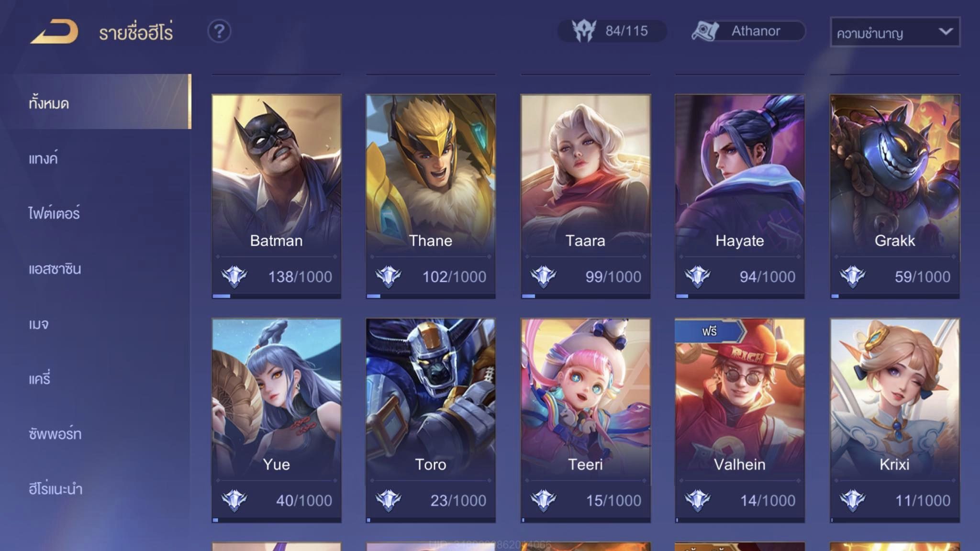Click Toro's mastery badge icon
Screen dimensions: 980x551
point(388,500)
